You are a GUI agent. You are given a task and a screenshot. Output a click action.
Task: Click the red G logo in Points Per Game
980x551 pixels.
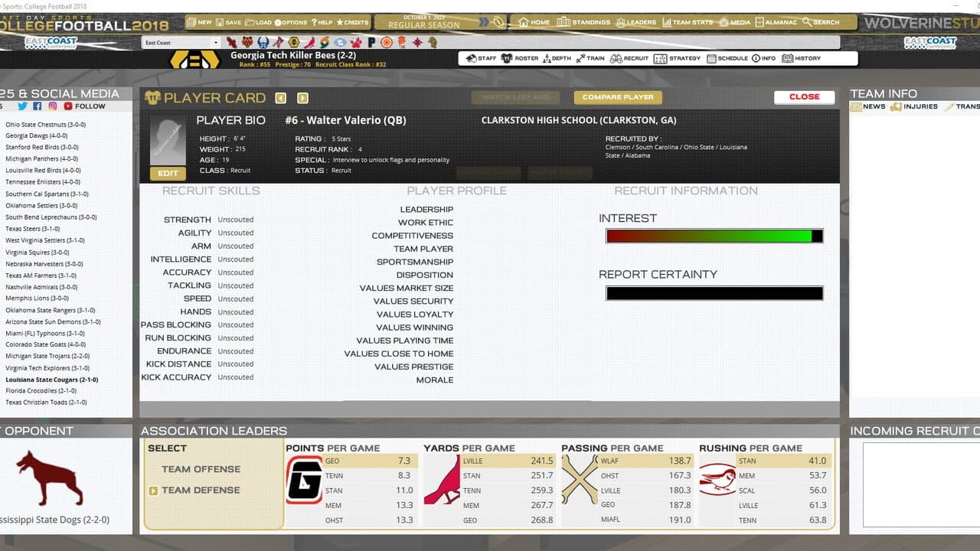point(304,480)
